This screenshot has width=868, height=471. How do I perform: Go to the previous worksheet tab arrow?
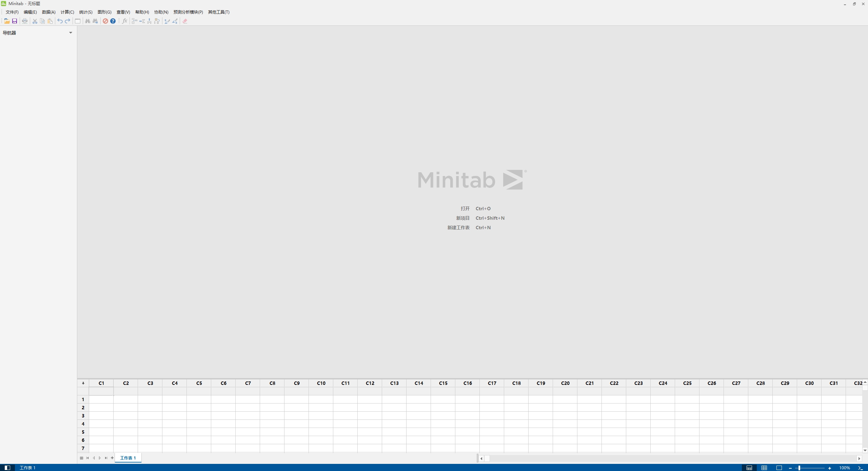[94, 458]
